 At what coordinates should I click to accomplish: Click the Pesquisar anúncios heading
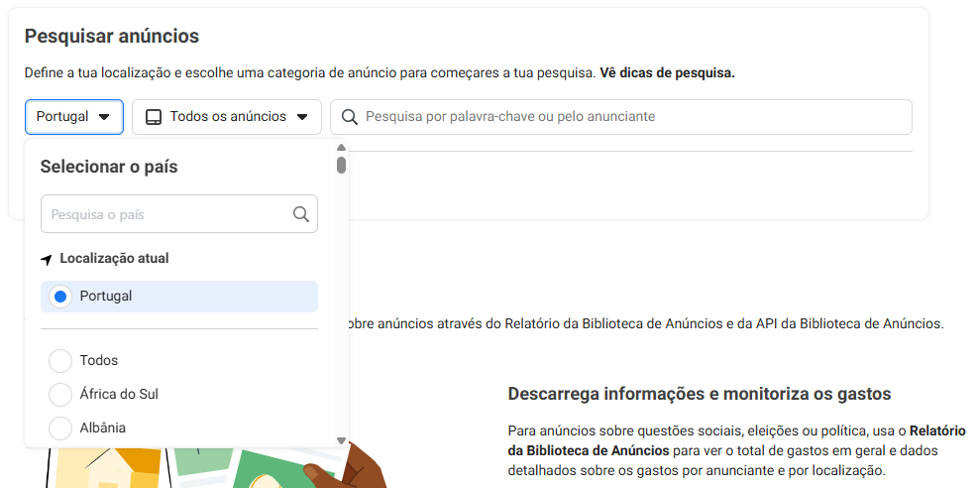coord(112,37)
